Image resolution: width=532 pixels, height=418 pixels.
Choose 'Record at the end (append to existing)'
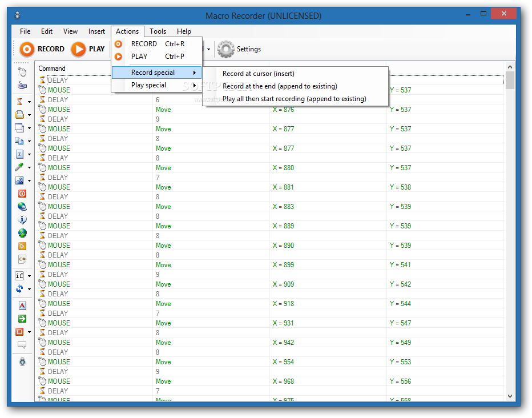295,86
